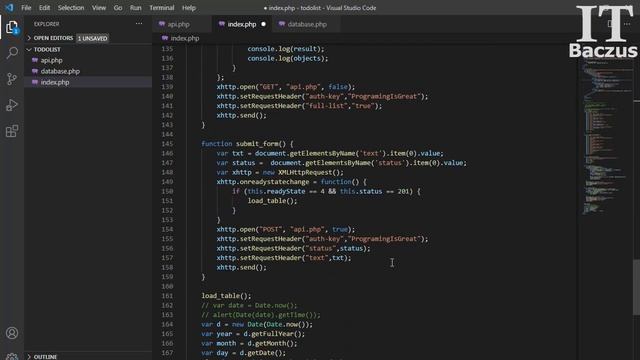The width and height of the screenshot is (640, 360).
Task: Open the File menu
Action: (26, 8)
